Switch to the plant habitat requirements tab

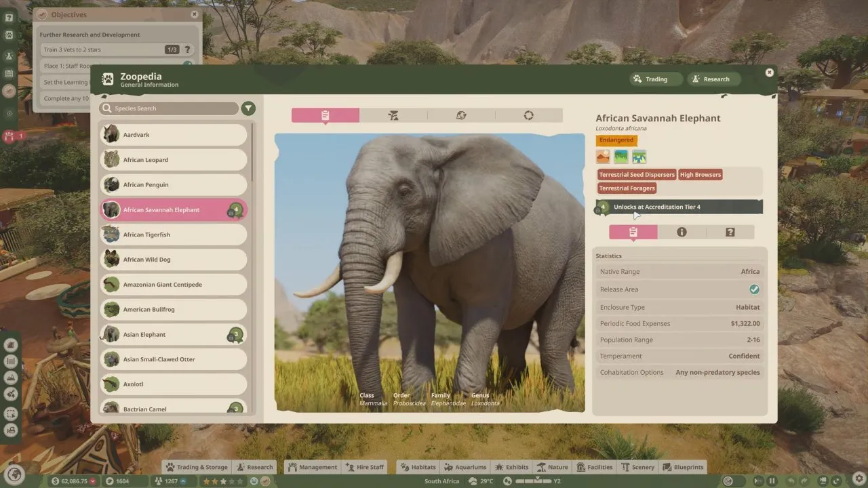point(393,115)
